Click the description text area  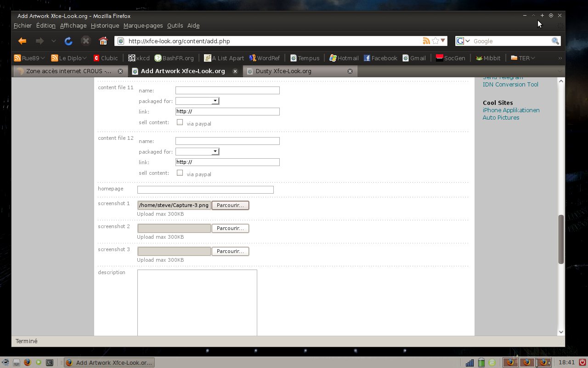197,303
